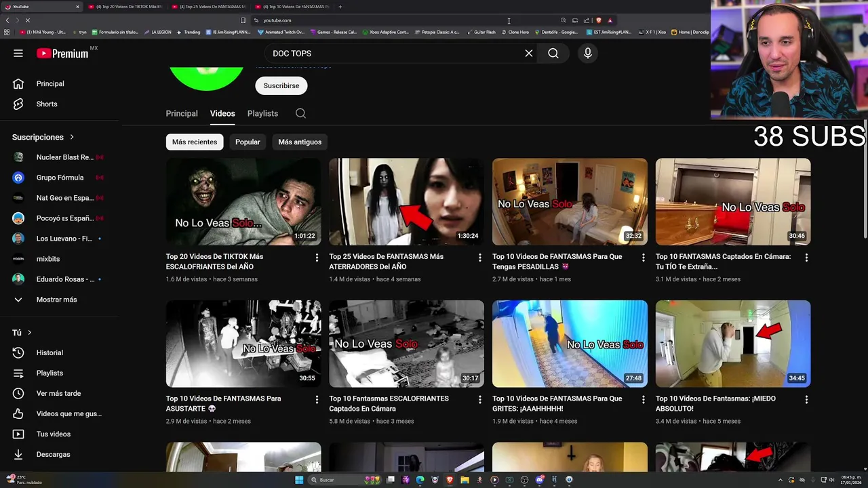868x488 pixels.
Task: Run search with the magnifier button
Action: pos(553,54)
